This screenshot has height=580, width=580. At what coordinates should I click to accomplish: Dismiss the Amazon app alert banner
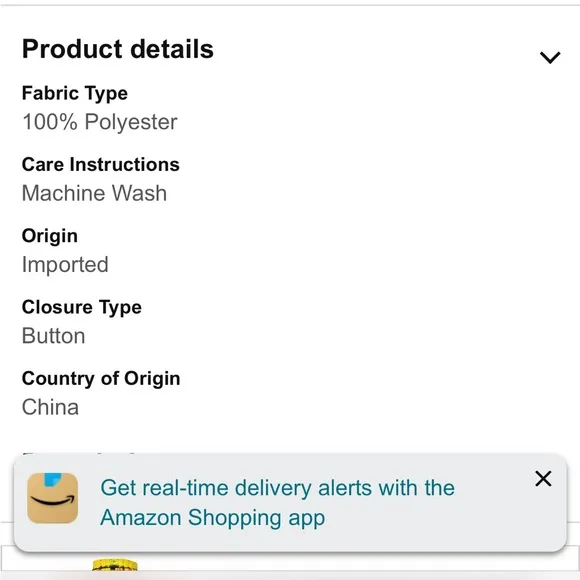click(543, 479)
